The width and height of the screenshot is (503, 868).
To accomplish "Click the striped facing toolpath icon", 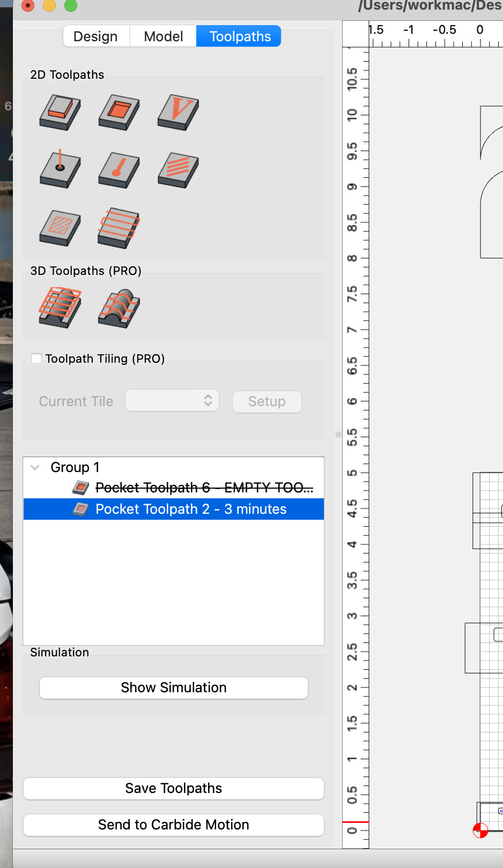I will [119, 227].
